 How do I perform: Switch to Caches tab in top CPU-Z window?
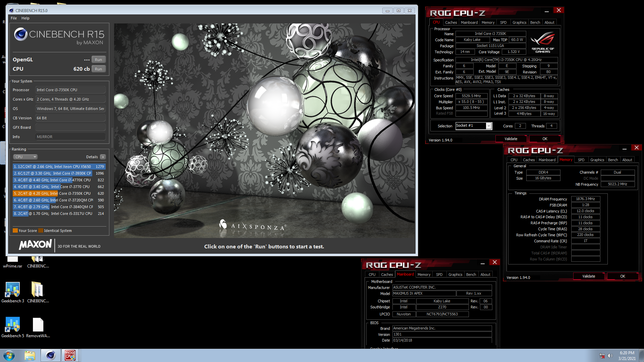(451, 22)
